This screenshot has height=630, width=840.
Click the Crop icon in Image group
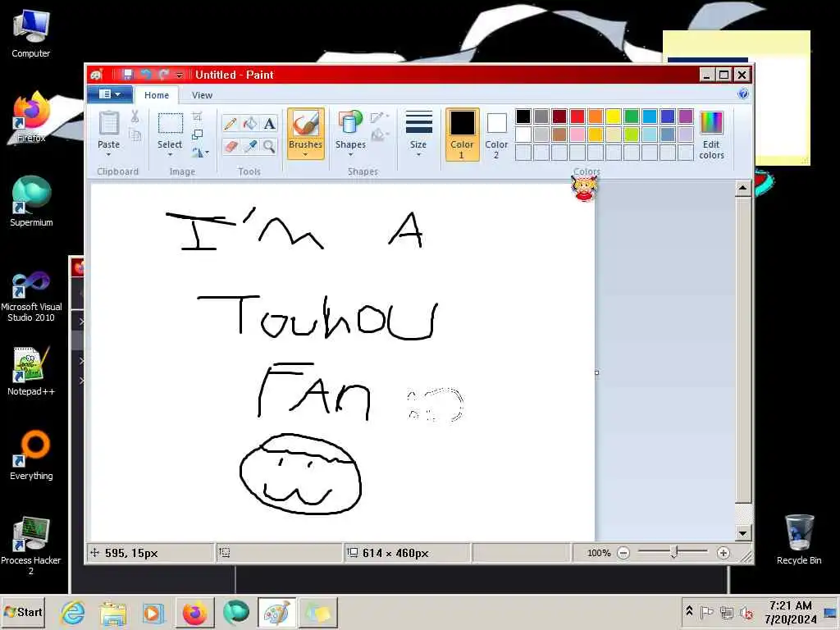coord(197,116)
